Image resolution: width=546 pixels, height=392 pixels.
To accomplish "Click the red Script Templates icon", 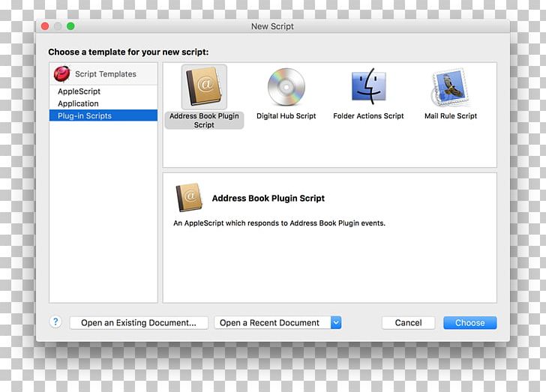I will point(62,73).
